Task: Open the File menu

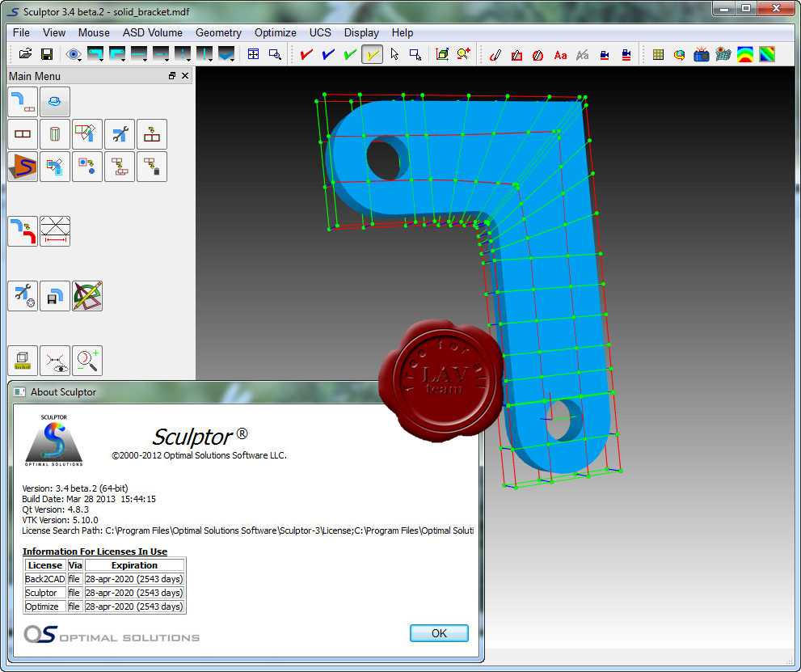Action: pyautogui.click(x=22, y=32)
